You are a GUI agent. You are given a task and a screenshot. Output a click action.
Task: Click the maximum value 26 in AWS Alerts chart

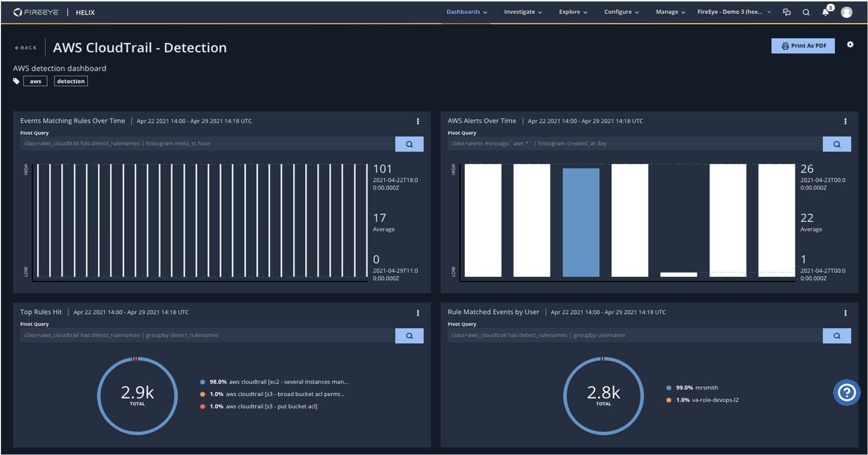click(807, 169)
